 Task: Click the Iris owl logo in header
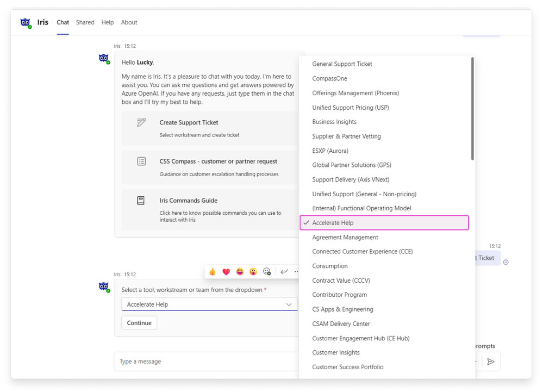pyautogui.click(x=26, y=23)
